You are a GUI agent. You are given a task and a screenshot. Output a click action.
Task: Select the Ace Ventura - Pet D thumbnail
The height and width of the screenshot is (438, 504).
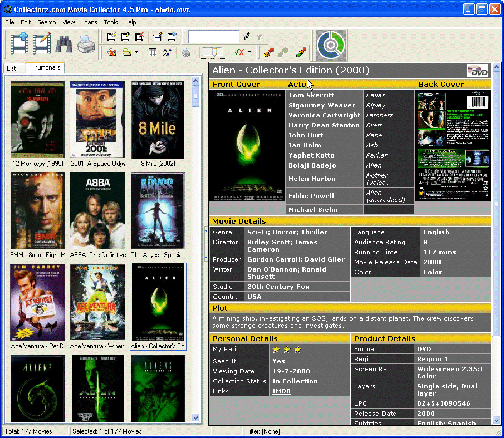38,307
